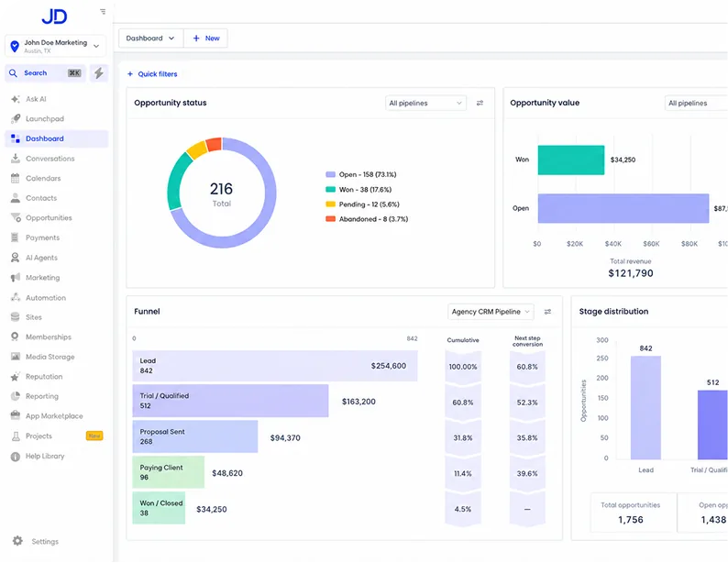This screenshot has width=728, height=563.
Task: Click the New dashboard button
Action: coord(205,39)
